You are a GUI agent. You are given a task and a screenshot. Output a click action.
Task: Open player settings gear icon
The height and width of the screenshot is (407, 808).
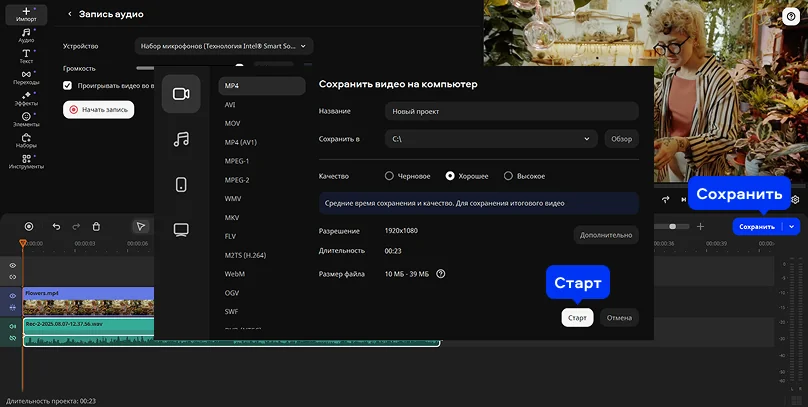pyautogui.click(x=795, y=199)
